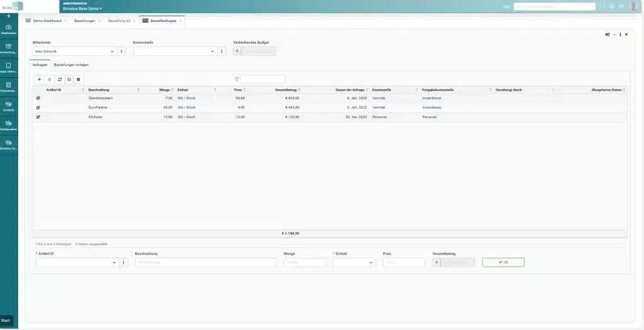Image resolution: width=644 pixels, height=330 pixels.
Task: Open the panel settings gears icon
Action: point(608,35)
